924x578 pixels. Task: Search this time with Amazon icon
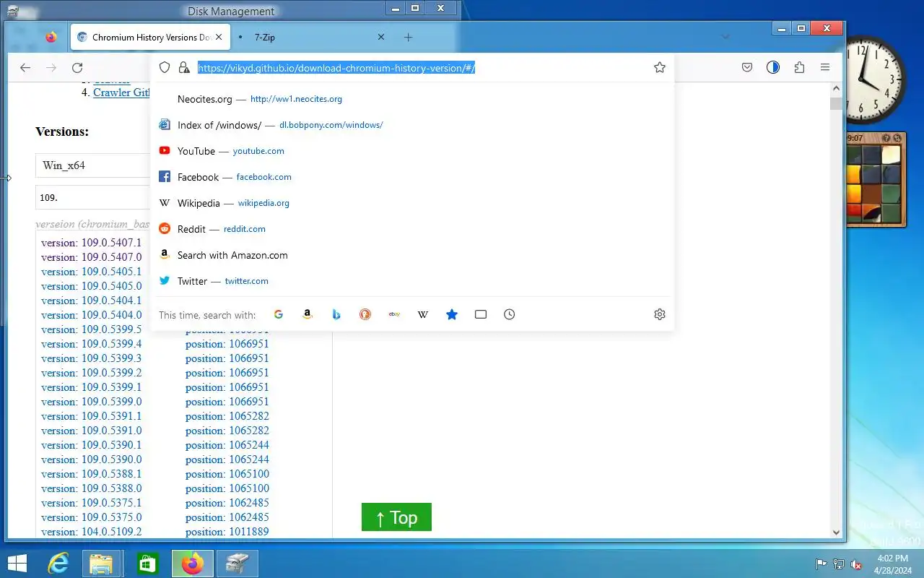pos(308,314)
